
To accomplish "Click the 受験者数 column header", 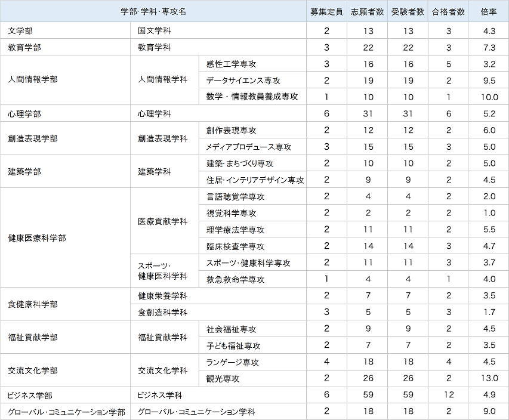I will pos(408,11).
